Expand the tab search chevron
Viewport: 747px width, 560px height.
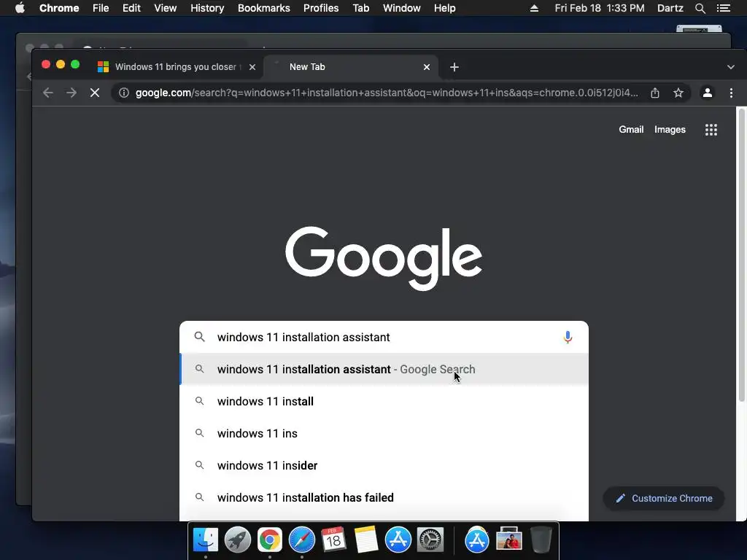(x=730, y=67)
